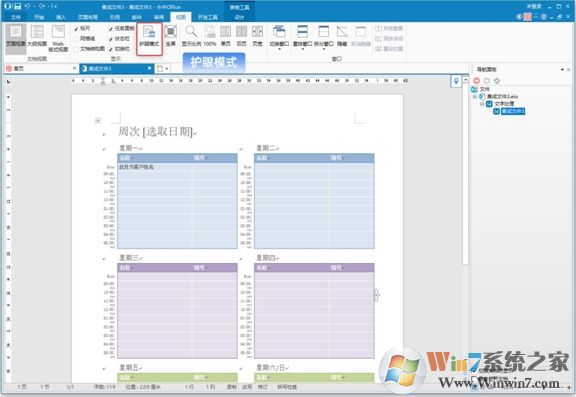Open Web layout view
Screen dimensions: 576x397
click(x=58, y=38)
